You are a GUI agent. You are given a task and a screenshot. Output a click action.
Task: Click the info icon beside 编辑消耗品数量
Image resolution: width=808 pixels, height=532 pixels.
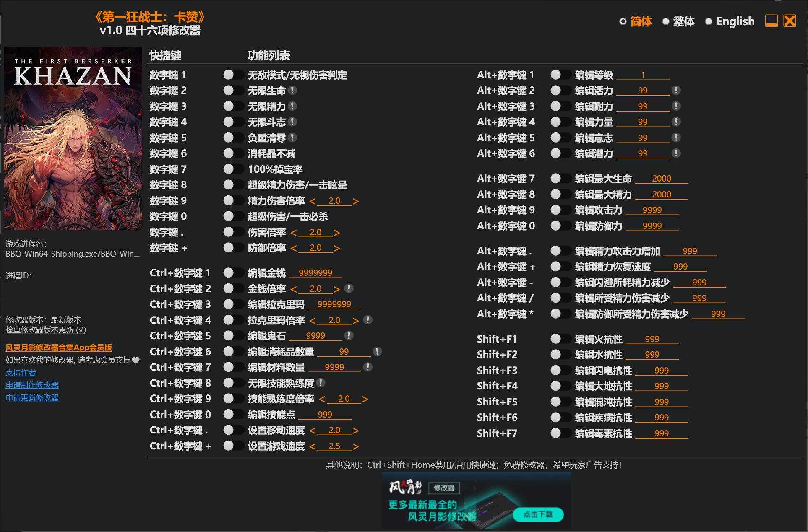tap(377, 351)
